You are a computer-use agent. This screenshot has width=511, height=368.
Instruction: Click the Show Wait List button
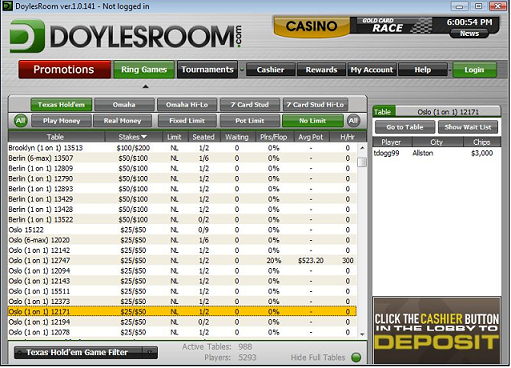click(x=468, y=127)
